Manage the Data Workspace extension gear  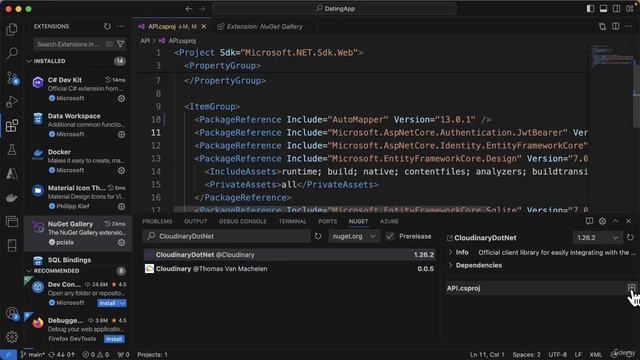click(121, 134)
